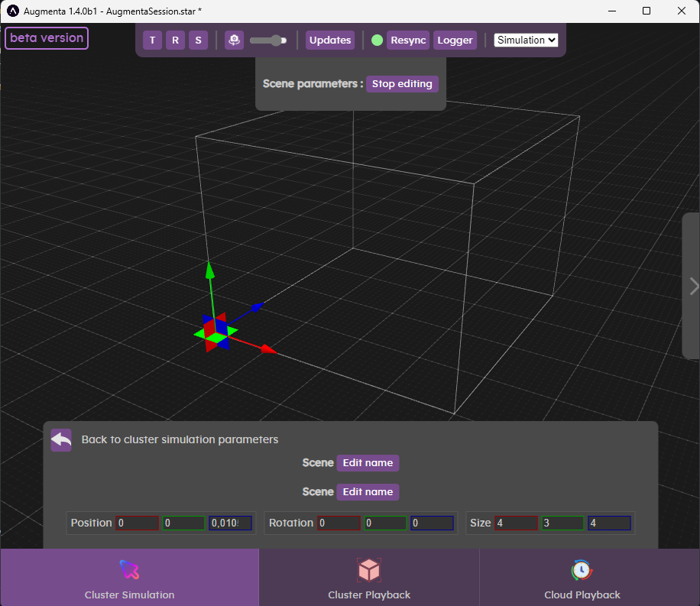The image size is (700, 606).
Task: Adjust the toolbar camera slider
Action: click(x=268, y=41)
